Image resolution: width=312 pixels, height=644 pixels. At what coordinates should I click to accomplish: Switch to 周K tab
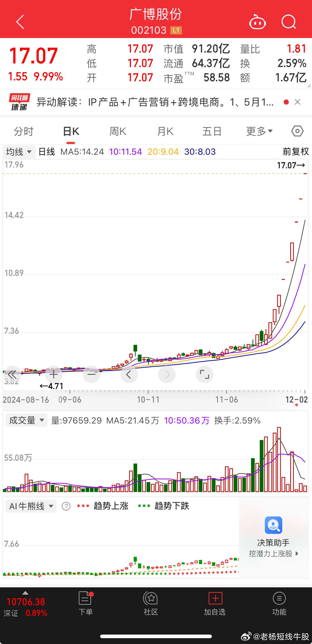coord(118,131)
